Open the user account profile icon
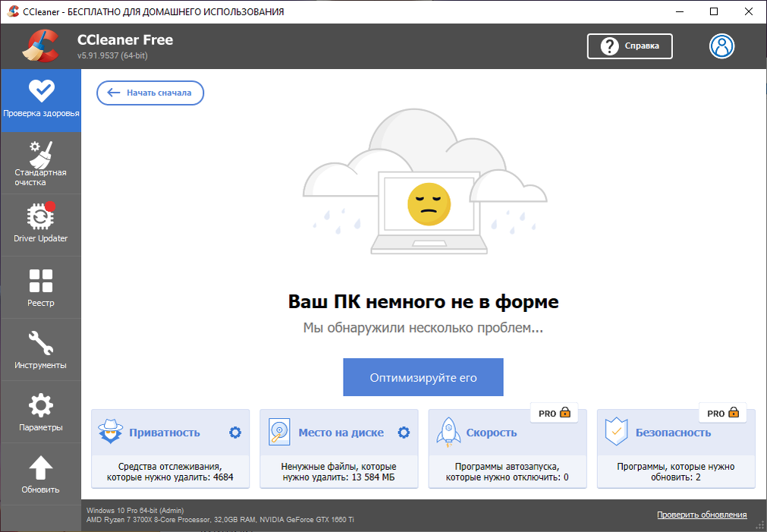The width and height of the screenshot is (767, 532). tap(721, 46)
